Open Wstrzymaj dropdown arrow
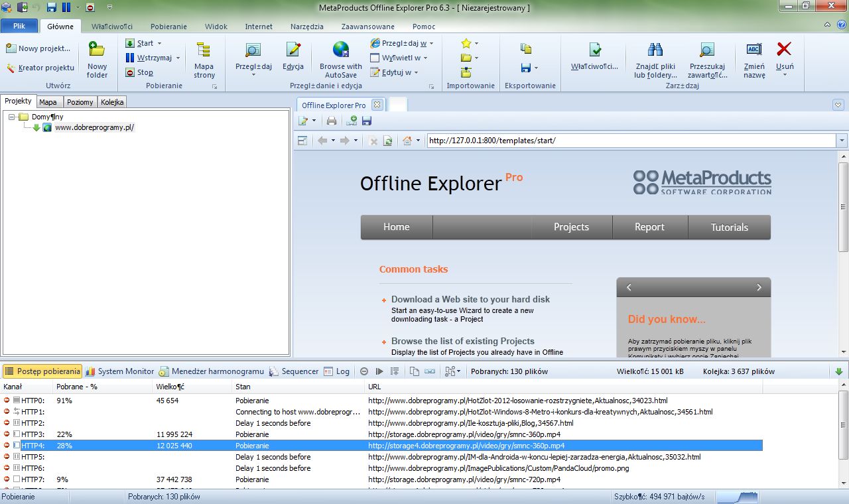Screen dimensions: 849x504 point(178,58)
